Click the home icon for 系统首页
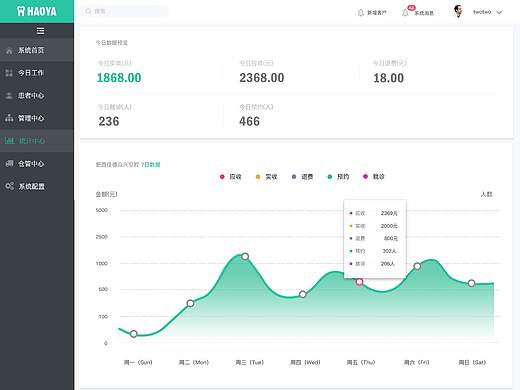 click(9, 51)
